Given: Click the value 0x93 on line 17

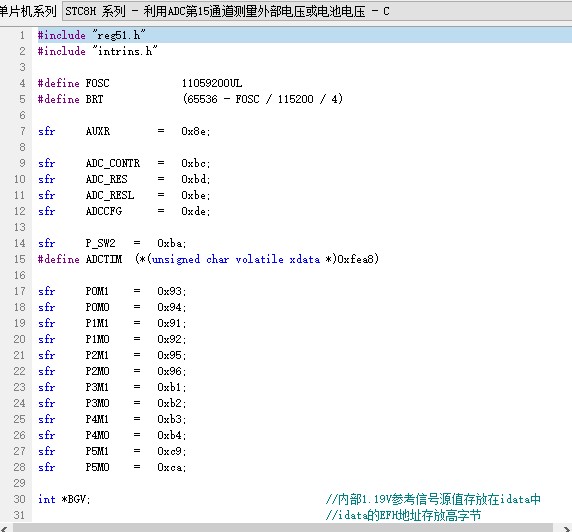Looking at the screenshot, I should tap(171, 292).
